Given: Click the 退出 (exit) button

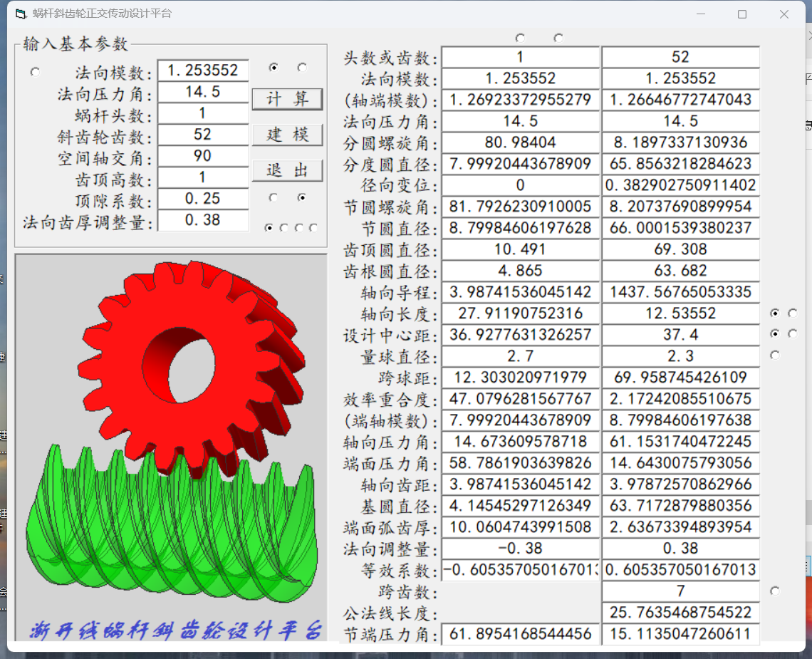Looking at the screenshot, I should pyautogui.click(x=288, y=170).
